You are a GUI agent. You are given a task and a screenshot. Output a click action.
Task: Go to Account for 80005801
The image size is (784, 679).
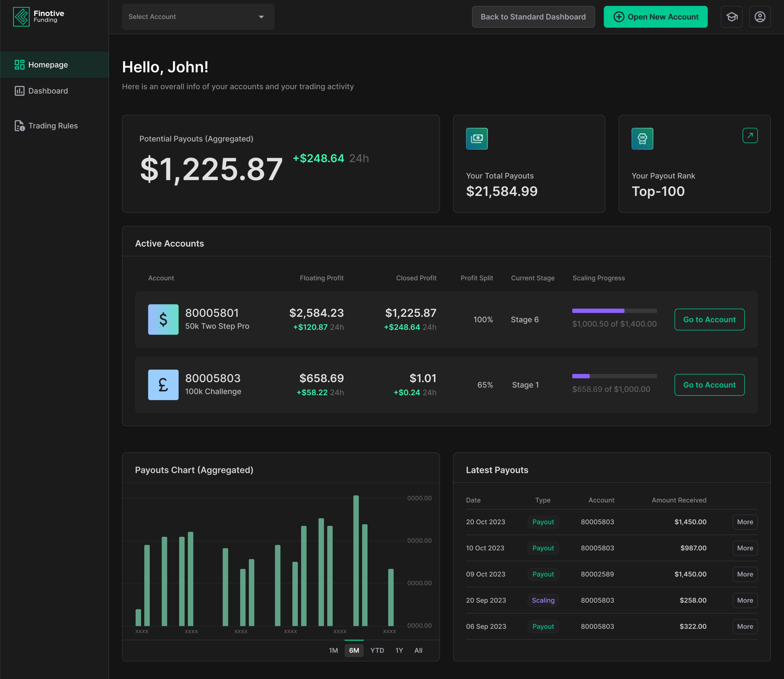point(709,319)
